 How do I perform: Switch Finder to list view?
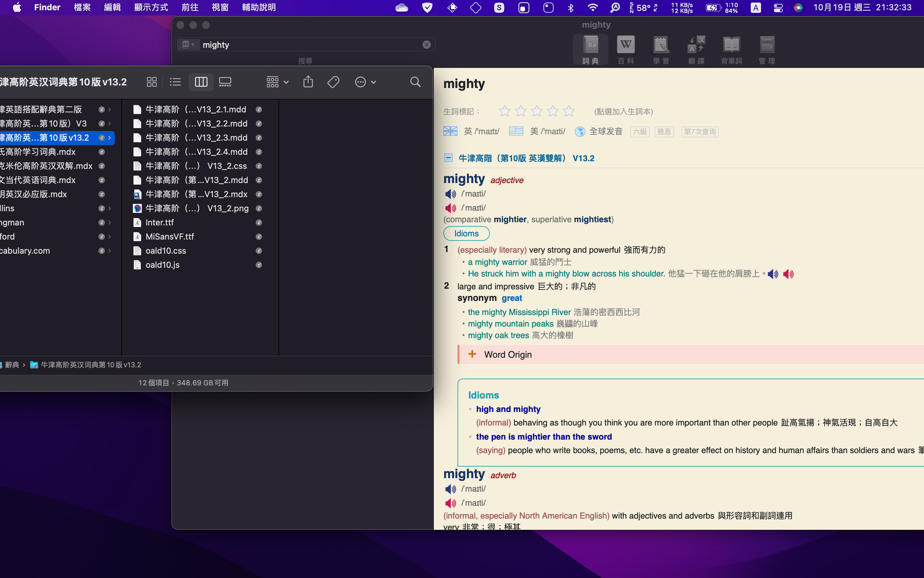click(175, 82)
